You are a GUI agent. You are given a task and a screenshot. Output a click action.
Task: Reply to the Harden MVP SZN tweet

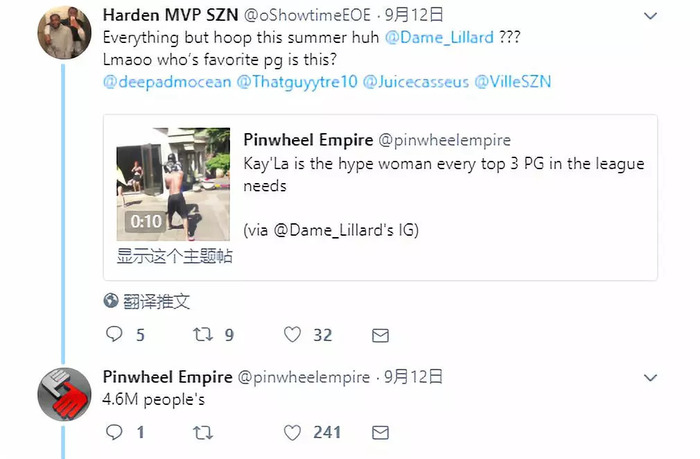114,334
